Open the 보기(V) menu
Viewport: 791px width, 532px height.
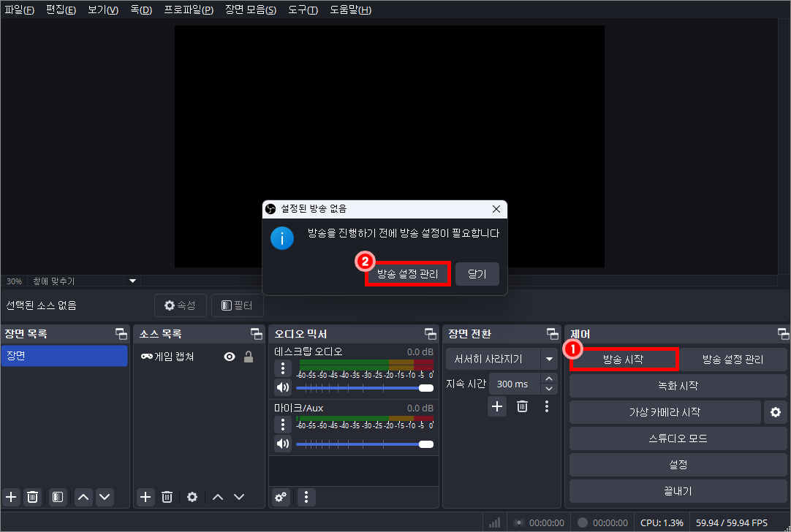[103, 10]
